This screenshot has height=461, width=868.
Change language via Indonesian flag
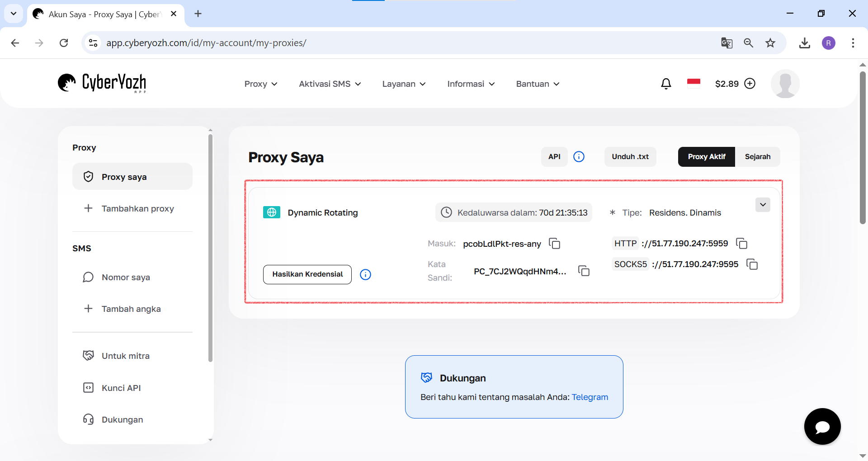point(693,82)
